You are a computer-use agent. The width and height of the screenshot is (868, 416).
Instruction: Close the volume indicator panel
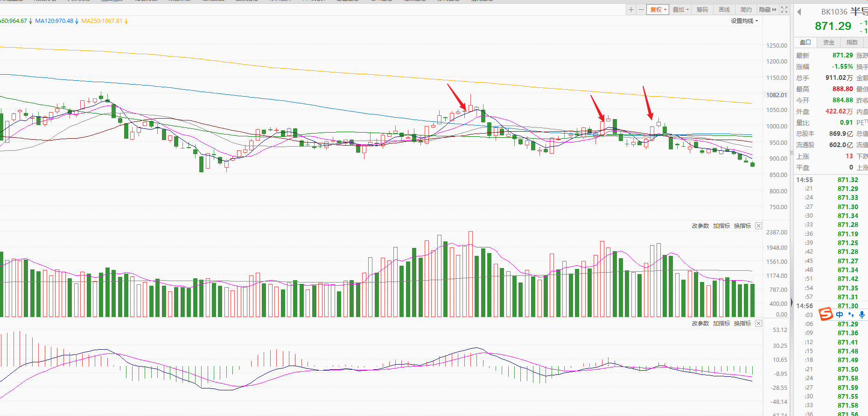758,226
